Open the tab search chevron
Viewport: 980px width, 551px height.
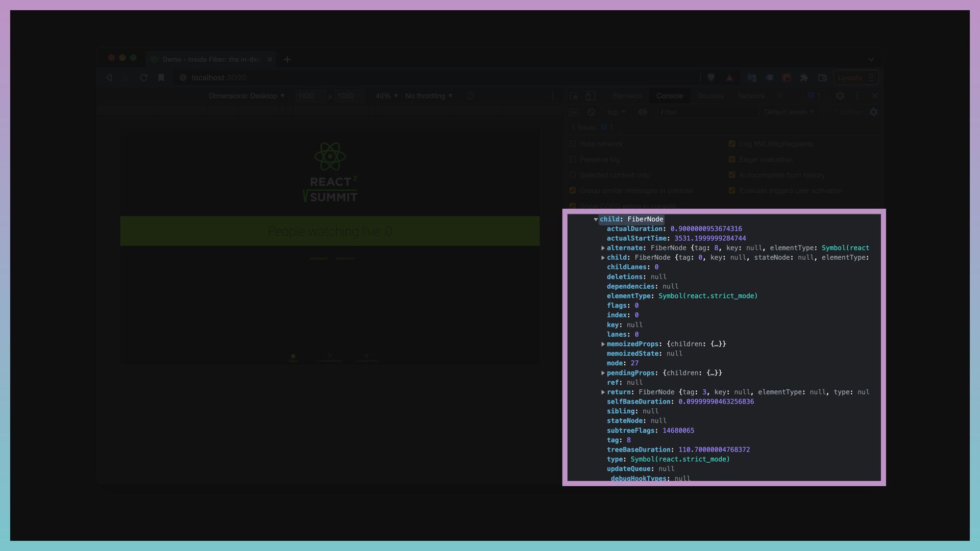point(871,60)
